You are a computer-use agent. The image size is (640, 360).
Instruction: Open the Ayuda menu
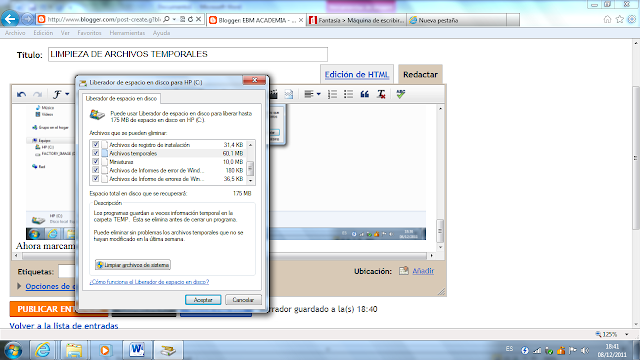pyautogui.click(x=161, y=33)
